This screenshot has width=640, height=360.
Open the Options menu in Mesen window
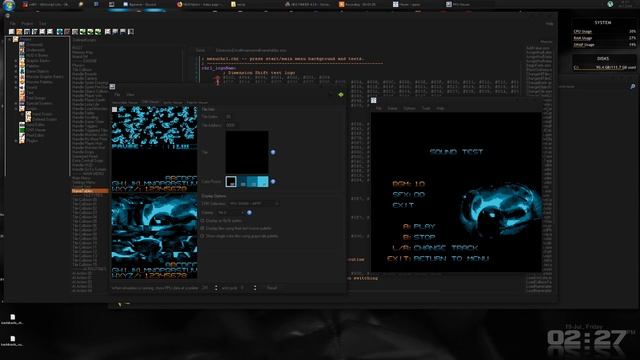[x=409, y=109]
